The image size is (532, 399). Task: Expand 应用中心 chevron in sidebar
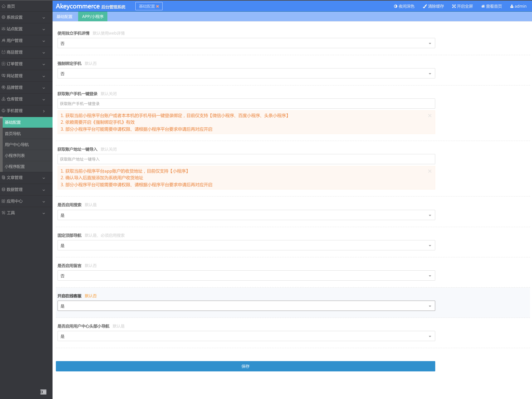(44, 201)
